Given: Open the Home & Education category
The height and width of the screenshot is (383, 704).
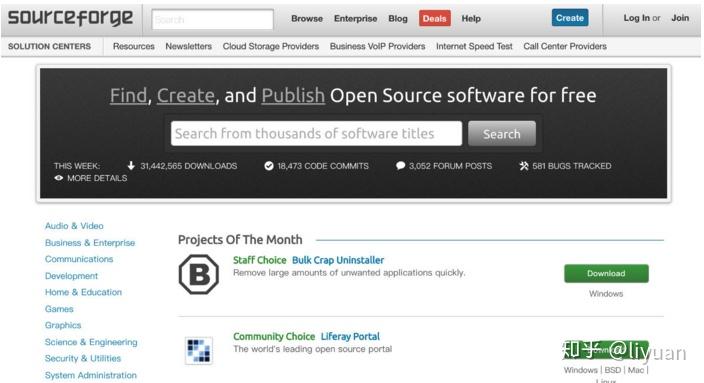Looking at the screenshot, I should pyautogui.click(x=84, y=292).
